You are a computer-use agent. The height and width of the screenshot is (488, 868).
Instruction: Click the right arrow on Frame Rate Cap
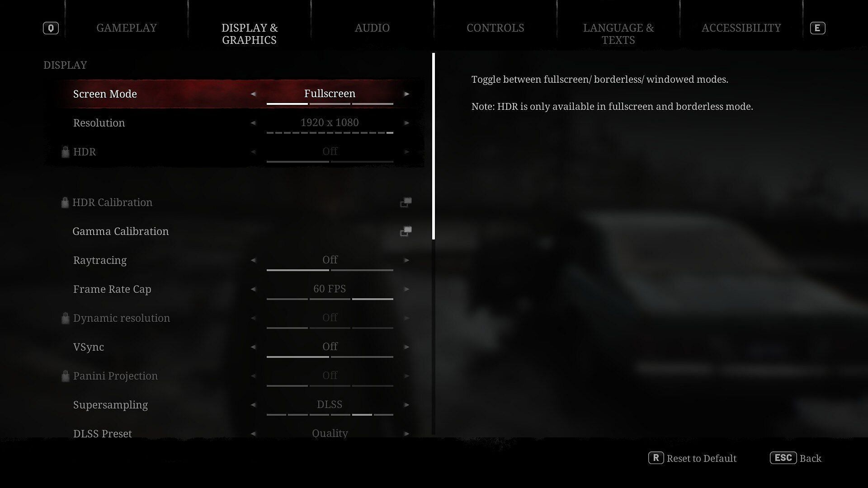pyautogui.click(x=406, y=289)
